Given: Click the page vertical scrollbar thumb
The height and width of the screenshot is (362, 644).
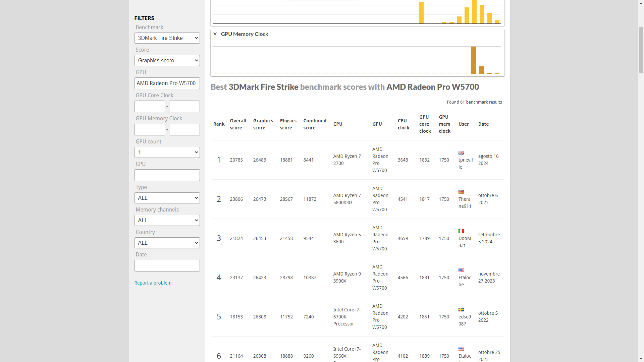Looking at the screenshot, I should click(641, 50).
